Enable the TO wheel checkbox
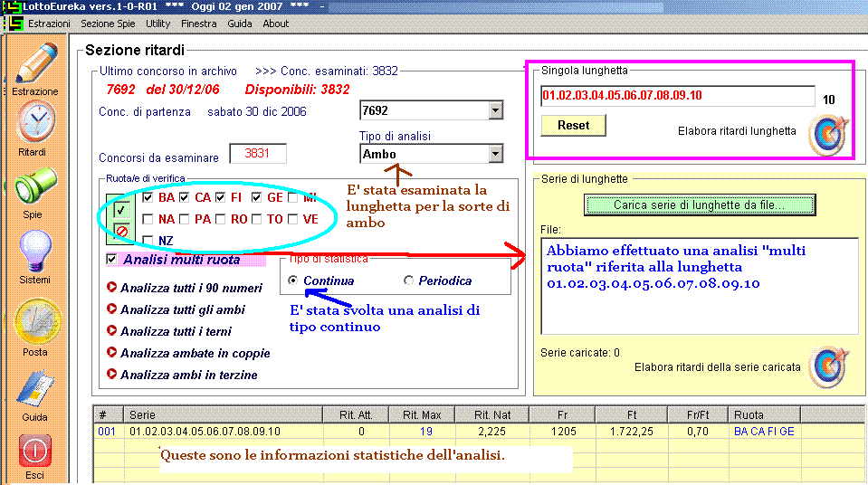The image size is (868, 485). [256, 219]
